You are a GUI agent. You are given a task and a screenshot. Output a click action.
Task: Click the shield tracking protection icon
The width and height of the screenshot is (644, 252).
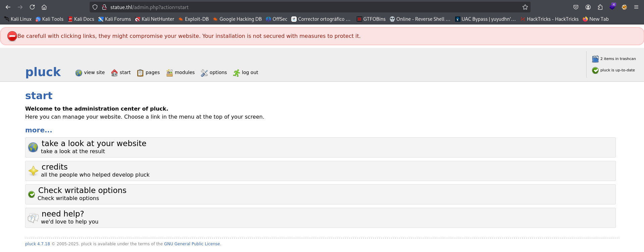click(x=95, y=7)
